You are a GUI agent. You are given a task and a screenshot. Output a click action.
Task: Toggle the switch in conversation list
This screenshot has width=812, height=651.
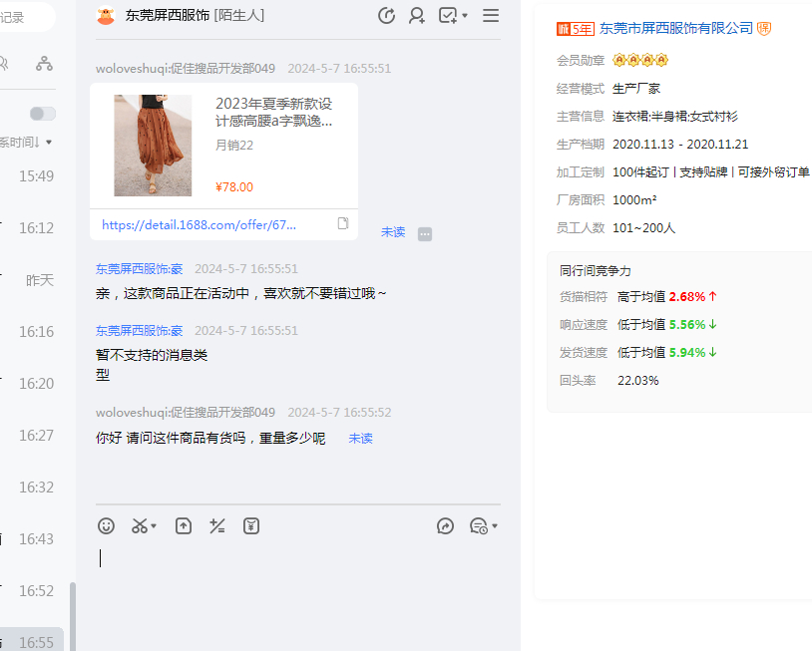click(43, 114)
